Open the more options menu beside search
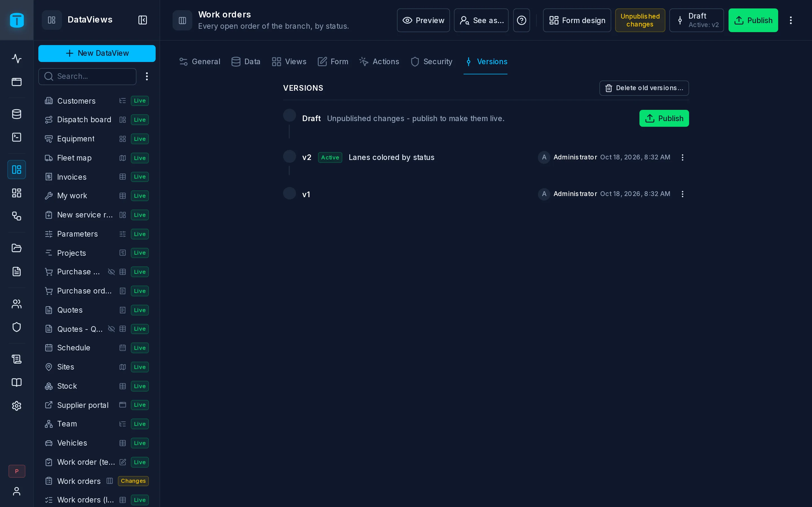Screen dimensions: 812x507 pos(147,76)
